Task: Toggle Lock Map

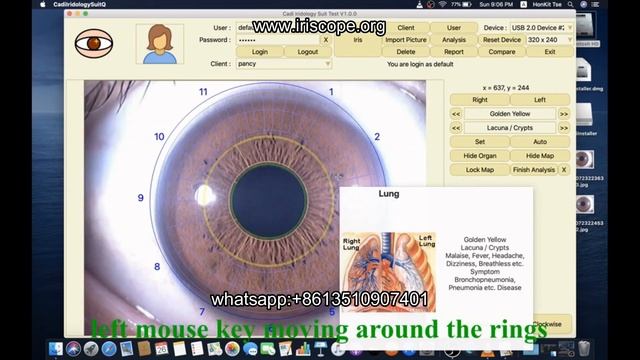Action: point(480,170)
